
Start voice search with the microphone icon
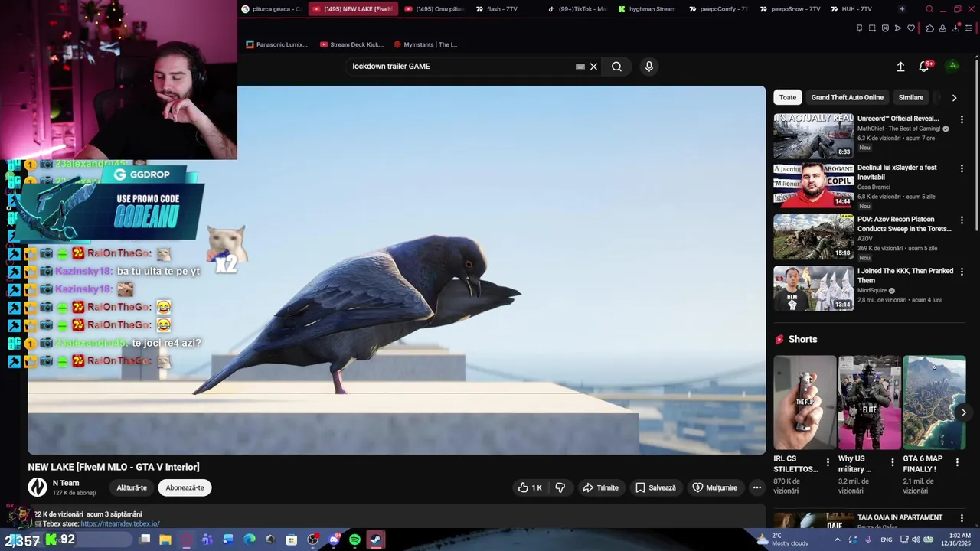(649, 67)
